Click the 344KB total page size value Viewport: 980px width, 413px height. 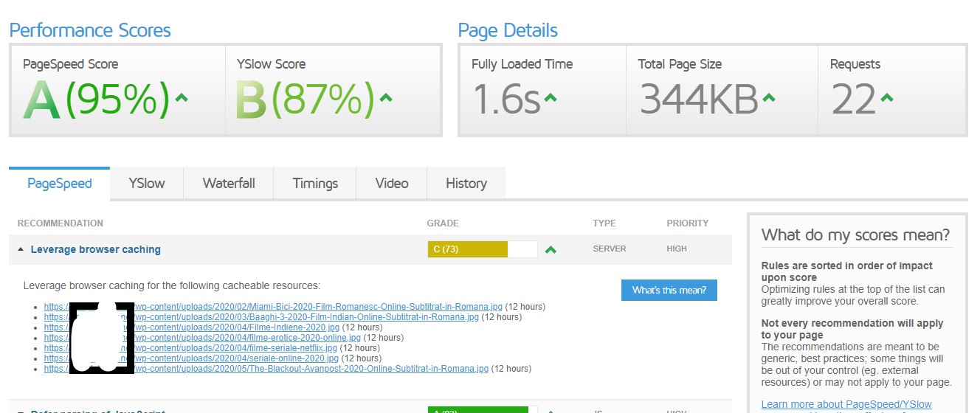(699, 100)
